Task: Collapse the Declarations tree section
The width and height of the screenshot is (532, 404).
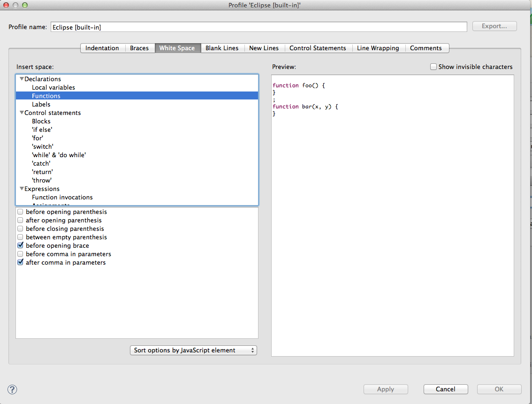Action: (22, 79)
